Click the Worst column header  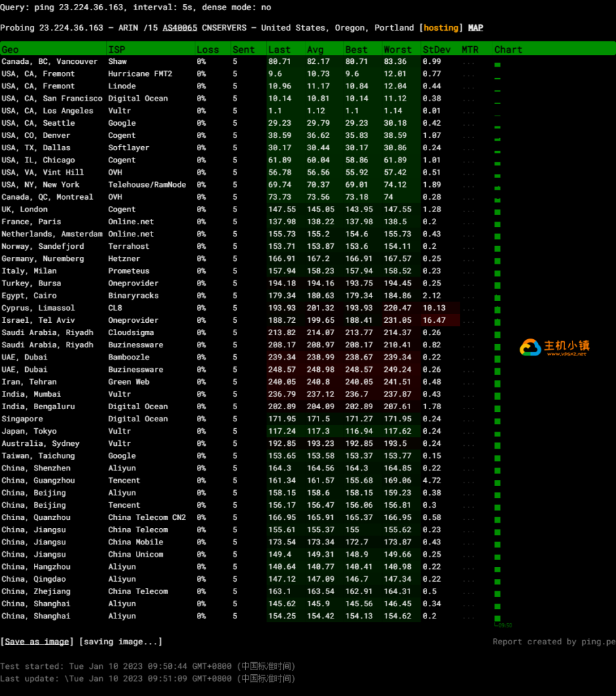[x=397, y=50]
